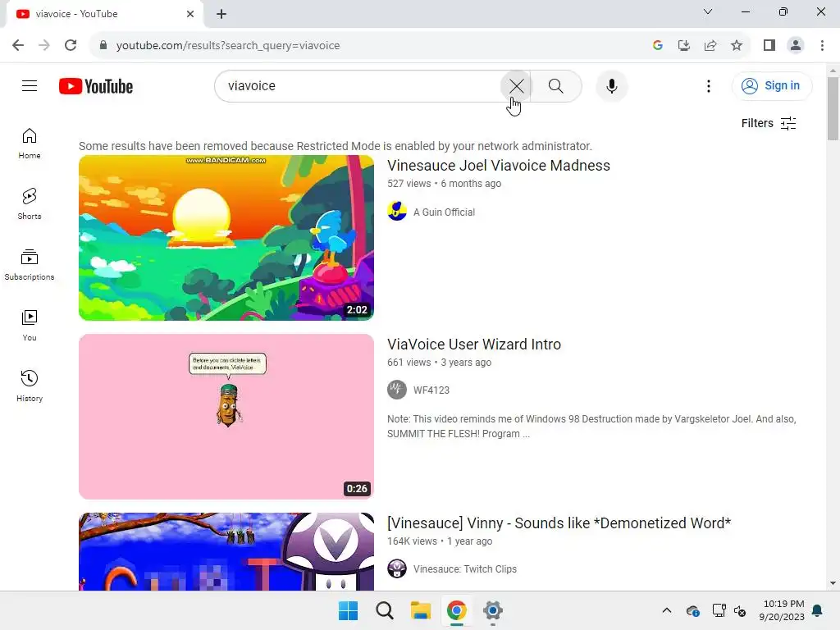Click the magnifier search button
This screenshot has height=630, width=840.
coord(556,85)
